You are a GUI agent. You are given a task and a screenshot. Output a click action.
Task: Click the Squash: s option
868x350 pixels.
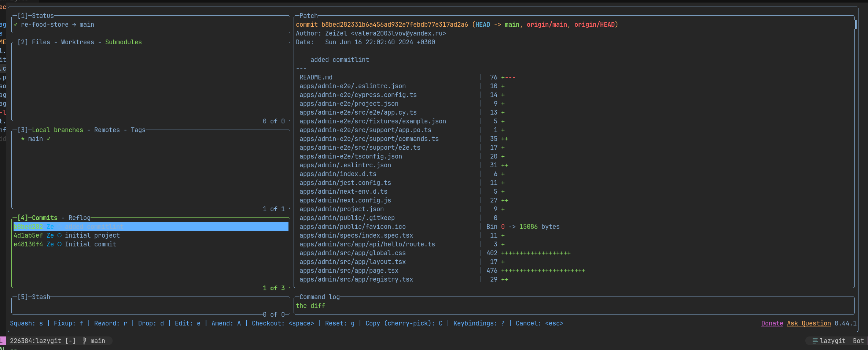point(26,323)
